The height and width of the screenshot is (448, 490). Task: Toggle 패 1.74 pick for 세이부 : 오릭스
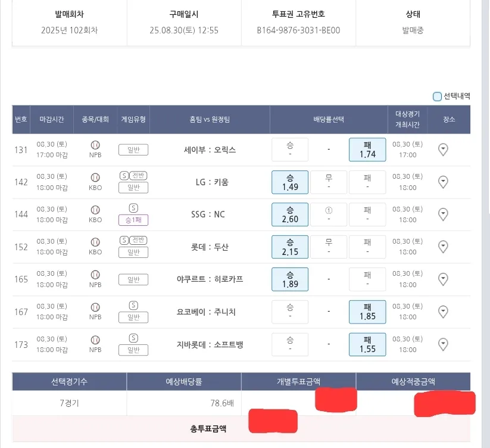367,150
